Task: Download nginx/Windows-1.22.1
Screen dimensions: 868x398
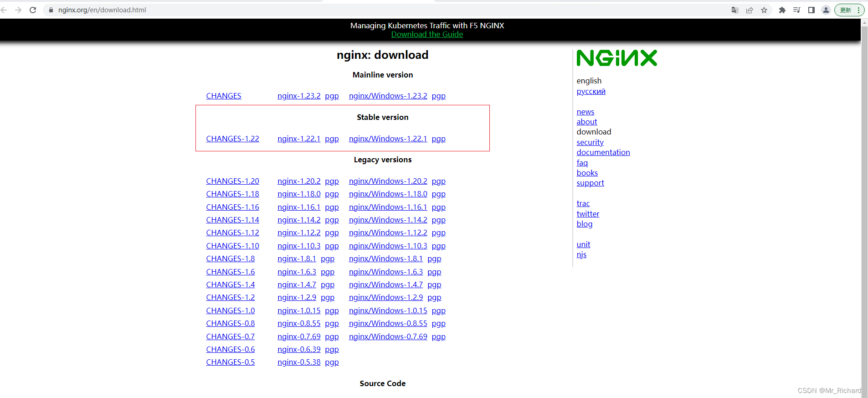Action: point(388,139)
